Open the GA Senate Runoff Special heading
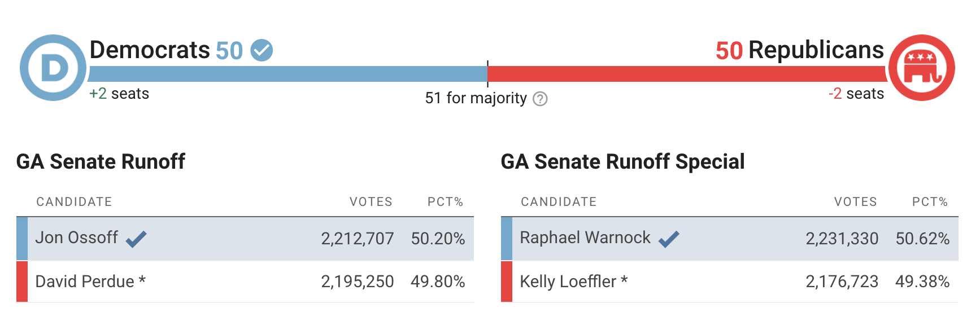Viewport: 980px width, 312px height. click(x=622, y=162)
